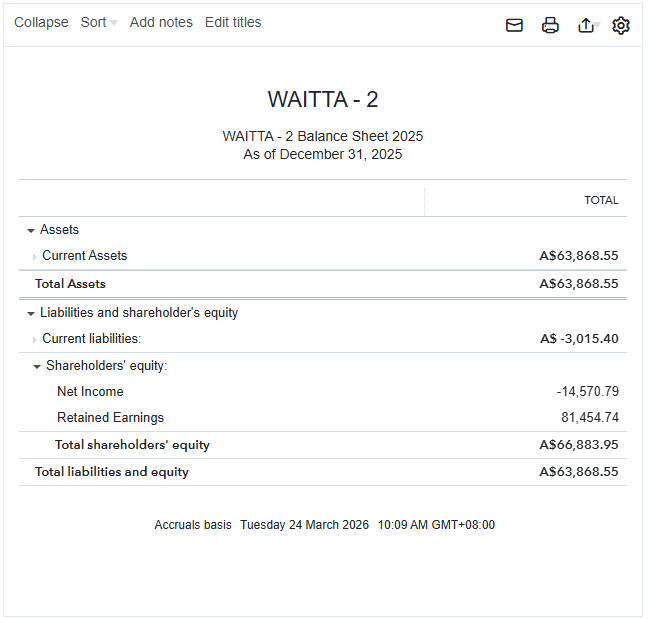Open the export report icon menu
This screenshot has height=619, width=654.
coord(587,25)
